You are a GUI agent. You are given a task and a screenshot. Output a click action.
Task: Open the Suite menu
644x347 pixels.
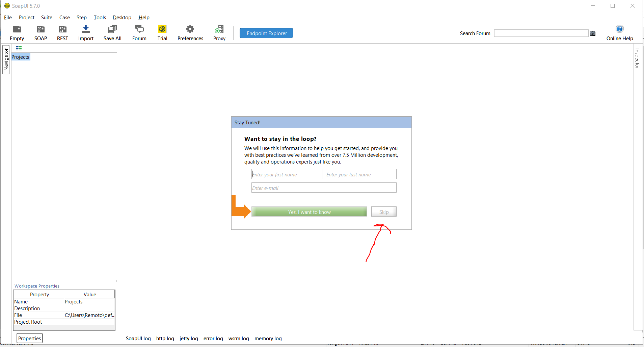click(x=47, y=18)
